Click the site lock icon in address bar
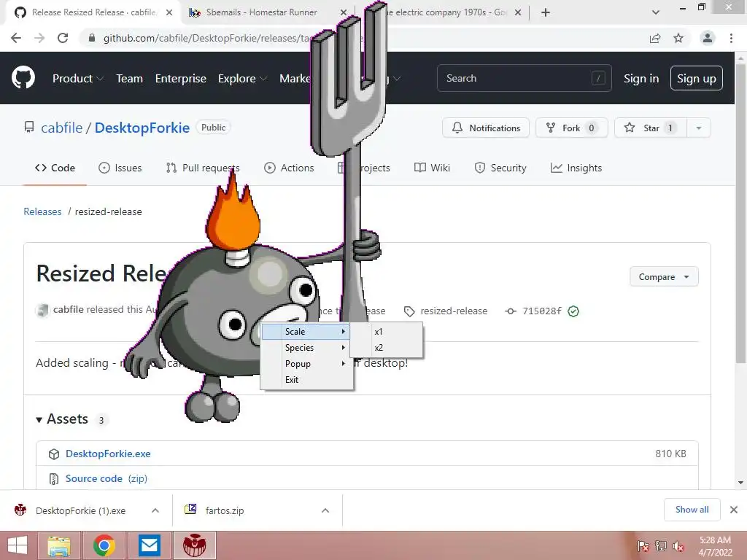This screenshot has height=560, width=747. tap(92, 38)
